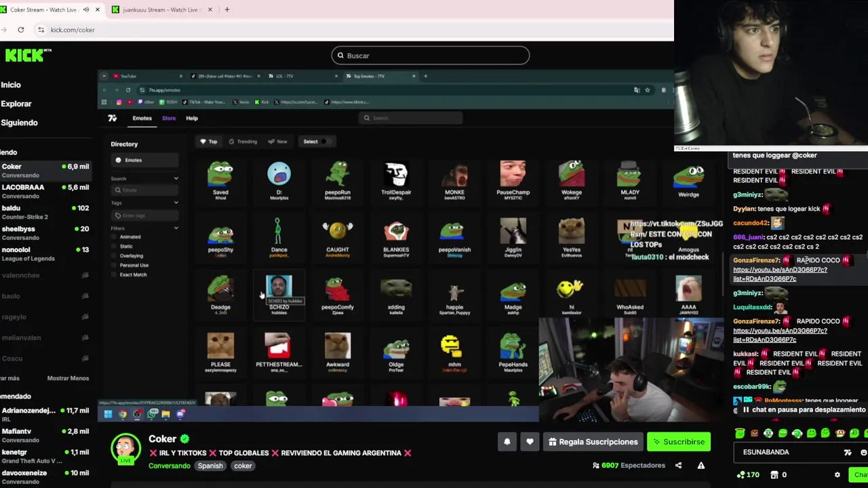Open the chat settings gear icon
This screenshot has width=868, height=488.
pos(837,475)
